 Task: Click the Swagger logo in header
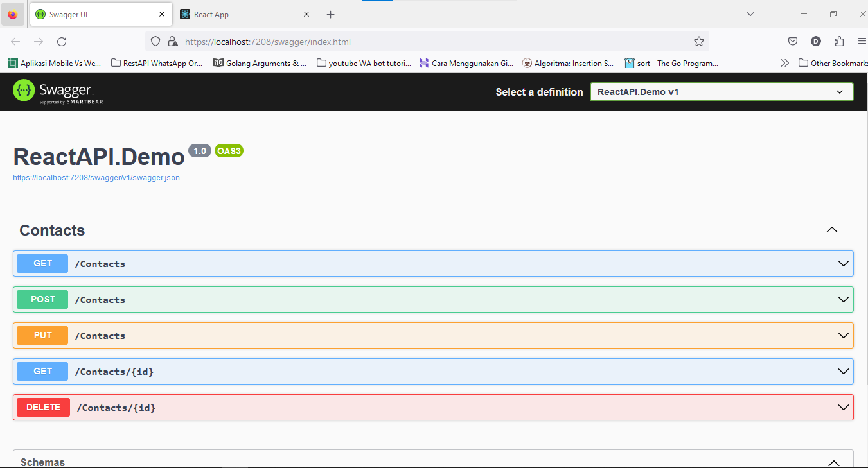click(x=58, y=91)
